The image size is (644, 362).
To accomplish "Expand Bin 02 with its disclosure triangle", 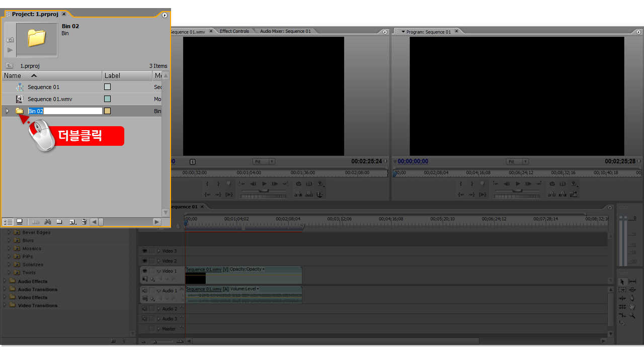I will tap(7, 111).
